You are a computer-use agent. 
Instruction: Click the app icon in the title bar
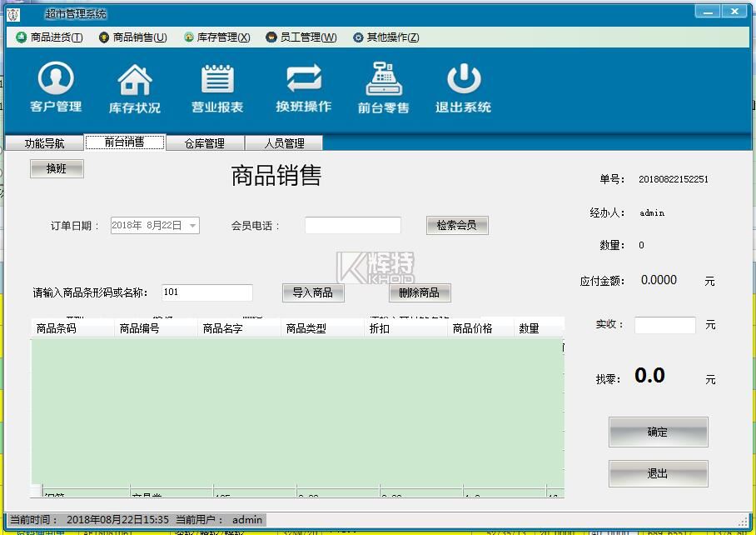[x=12, y=13]
